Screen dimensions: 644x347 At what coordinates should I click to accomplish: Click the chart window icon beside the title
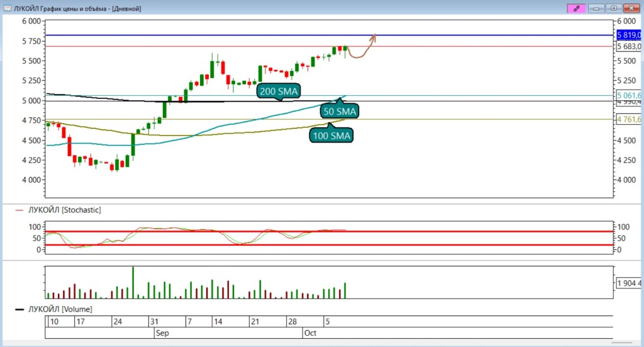(x=7, y=8)
